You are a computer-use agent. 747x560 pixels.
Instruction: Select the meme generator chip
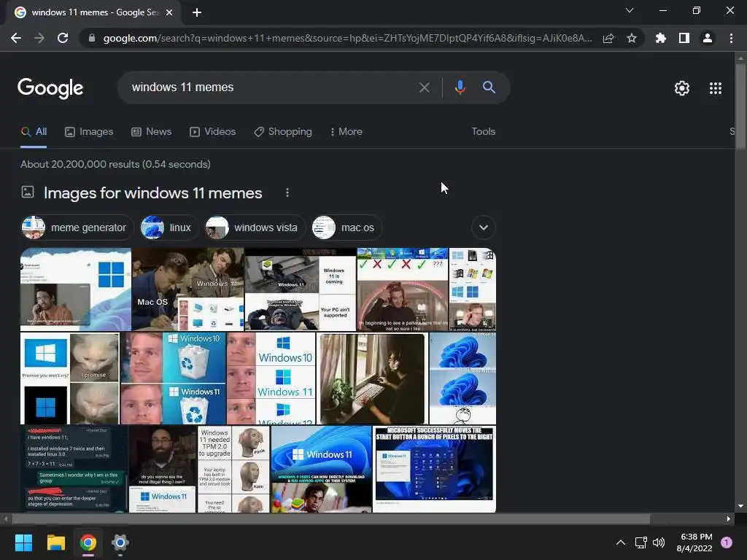point(77,227)
